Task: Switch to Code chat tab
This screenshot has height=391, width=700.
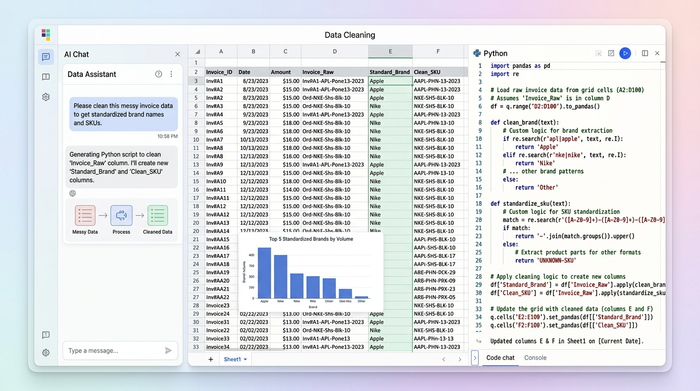Action: [500, 358]
